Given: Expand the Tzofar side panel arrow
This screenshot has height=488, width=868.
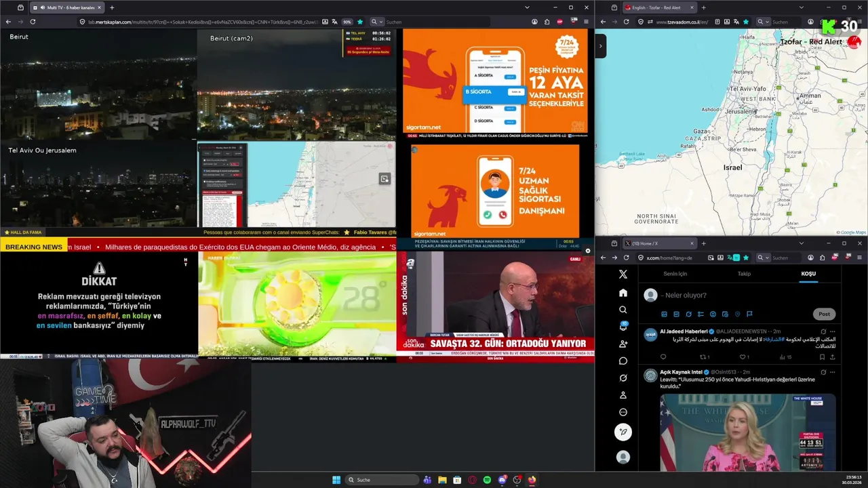Looking at the screenshot, I should 600,46.
